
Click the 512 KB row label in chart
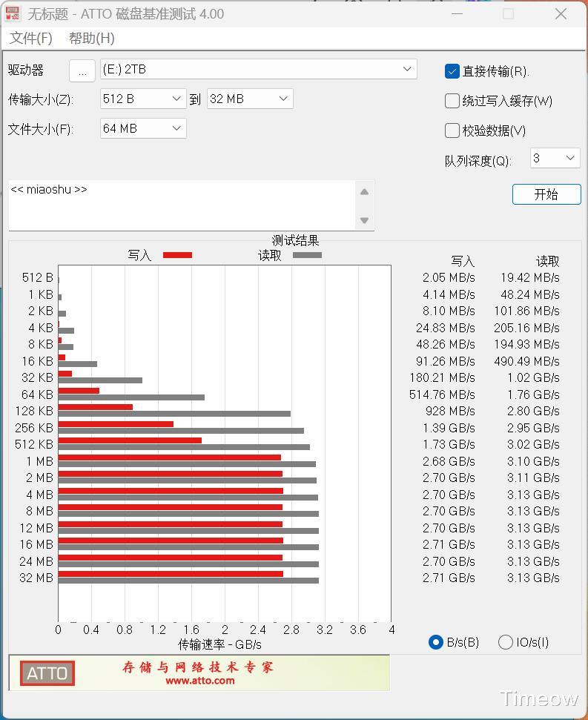coord(34,444)
